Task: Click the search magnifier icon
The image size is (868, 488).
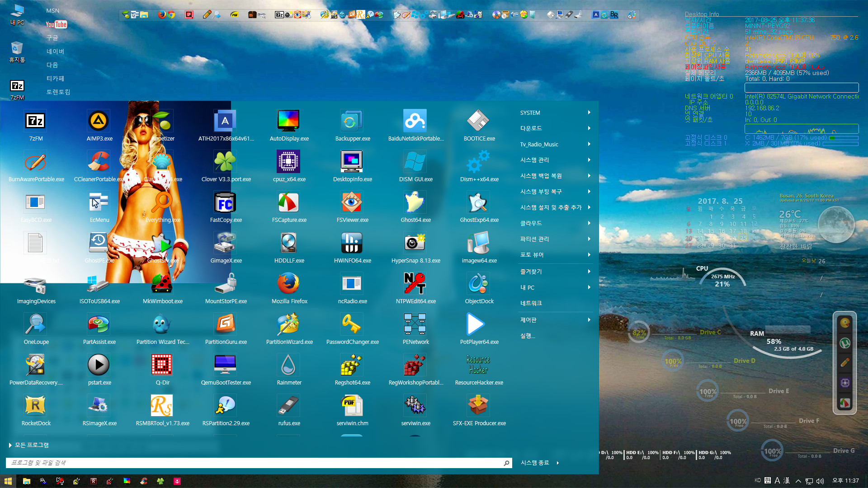Action: [506, 463]
